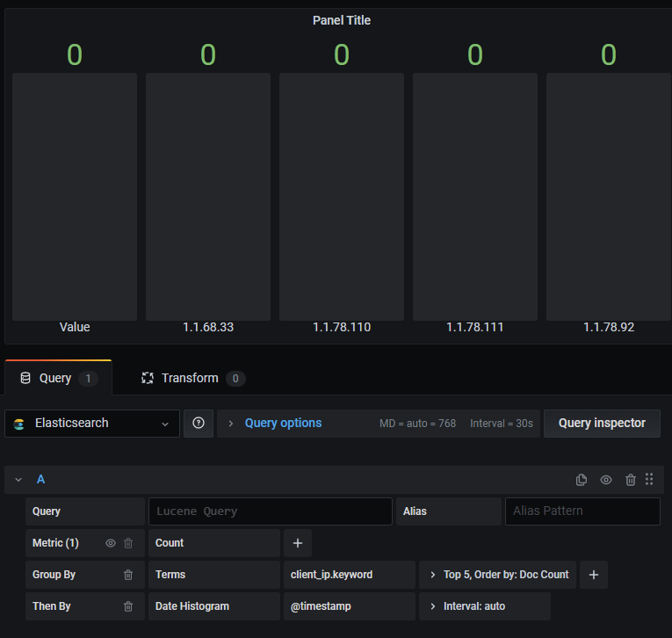Screen dimensions: 672x638
Task: Hide Metric (1) with its eye icon
Action: (111, 543)
